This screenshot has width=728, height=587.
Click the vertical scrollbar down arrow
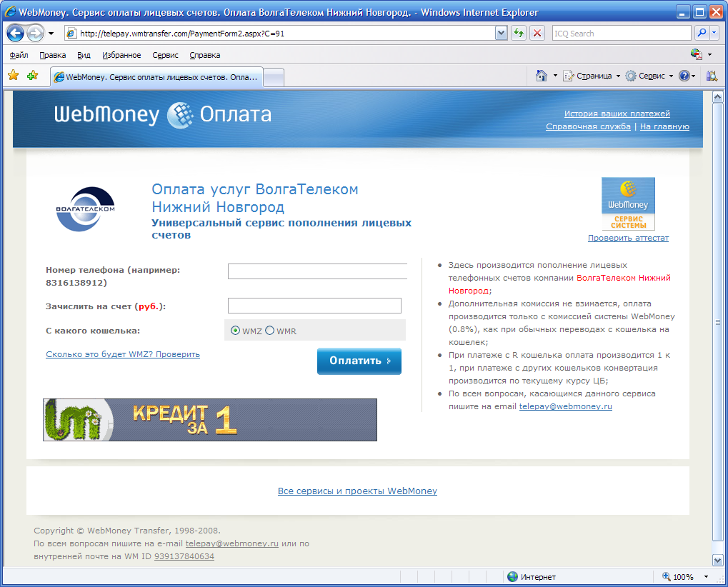coord(719,560)
